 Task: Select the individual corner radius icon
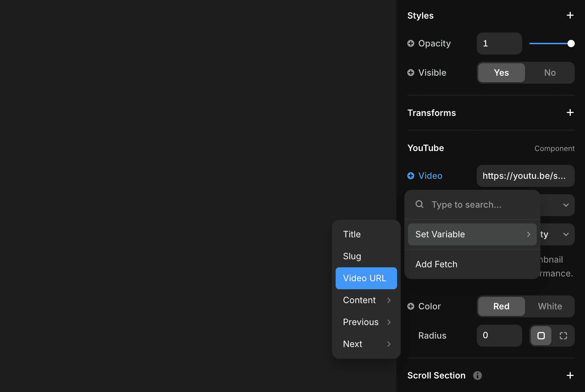click(563, 336)
